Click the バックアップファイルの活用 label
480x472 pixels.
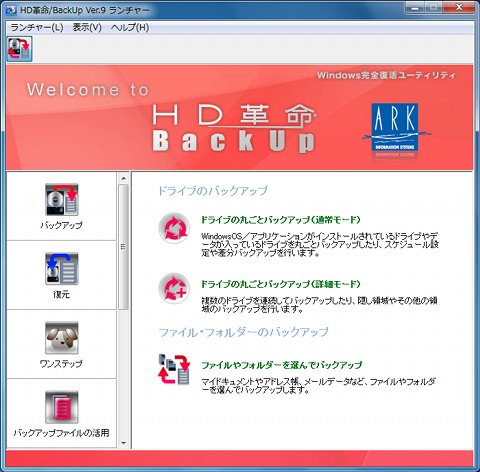pyautogui.click(x=61, y=433)
